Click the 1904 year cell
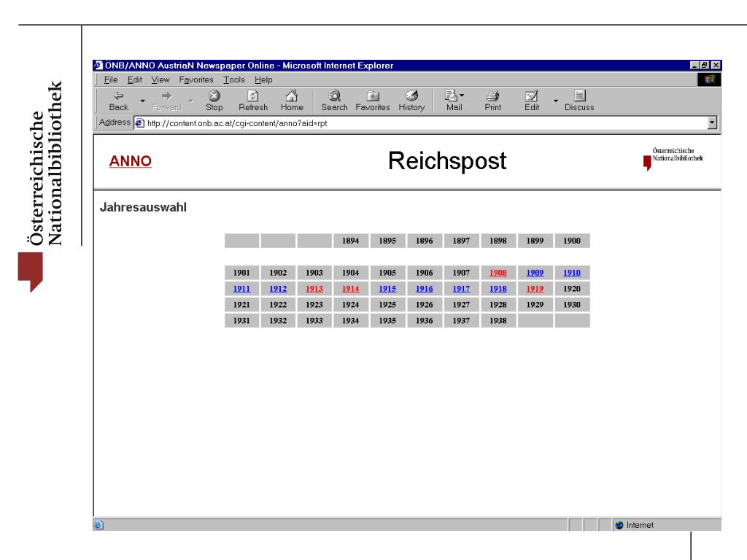The width and height of the screenshot is (747, 560). [x=351, y=273]
